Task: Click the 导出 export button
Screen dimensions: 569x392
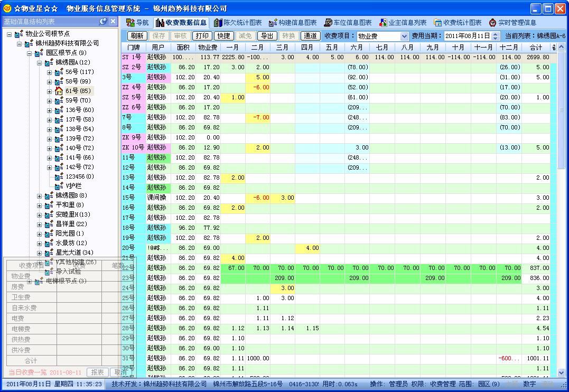Action: point(266,36)
